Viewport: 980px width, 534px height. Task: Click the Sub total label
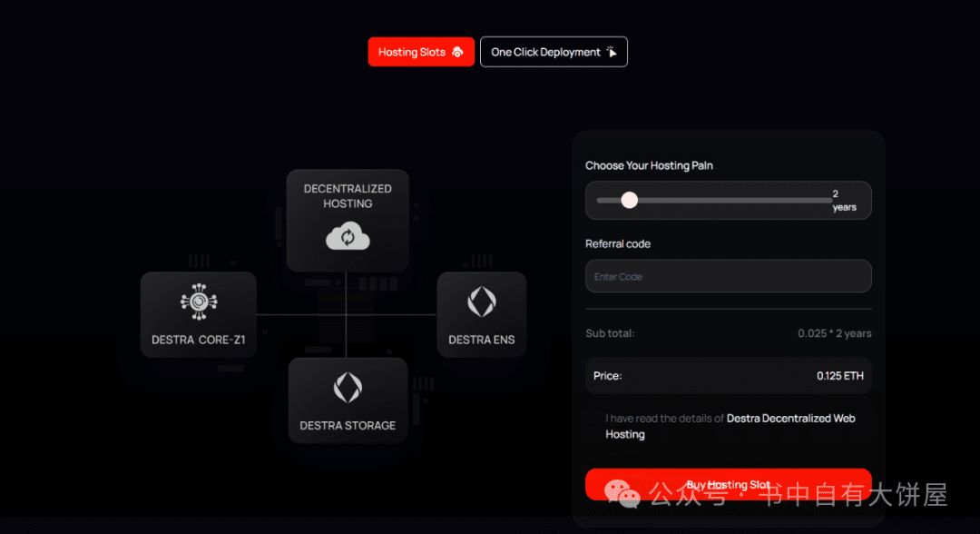(x=610, y=333)
